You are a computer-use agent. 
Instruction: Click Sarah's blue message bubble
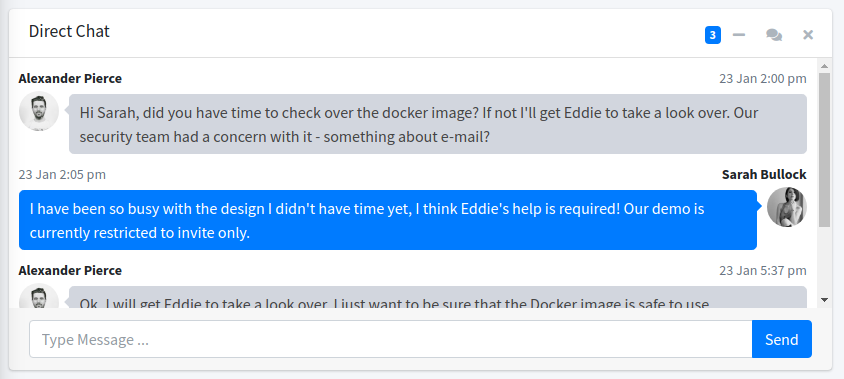click(x=388, y=220)
